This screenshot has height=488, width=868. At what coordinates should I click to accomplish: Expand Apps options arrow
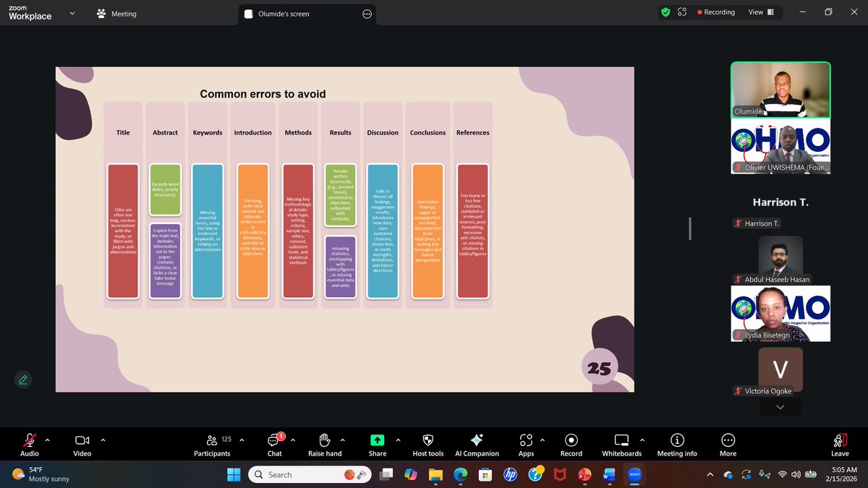pos(542,440)
